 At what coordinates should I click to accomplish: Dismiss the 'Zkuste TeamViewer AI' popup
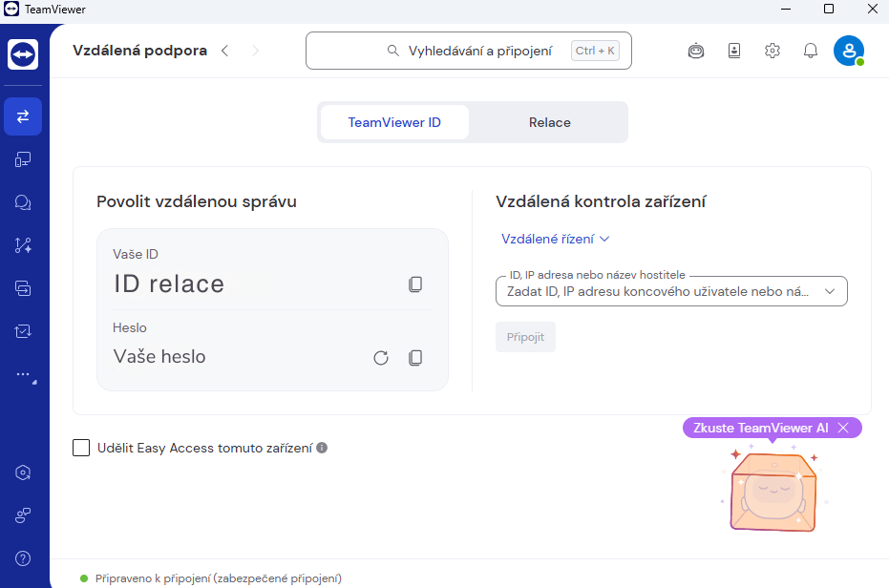point(844,428)
